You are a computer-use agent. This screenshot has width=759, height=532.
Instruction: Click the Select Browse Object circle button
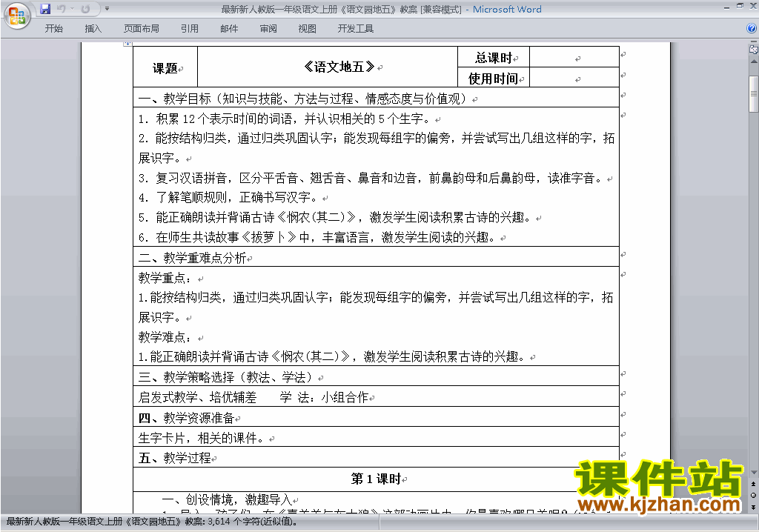click(x=753, y=495)
